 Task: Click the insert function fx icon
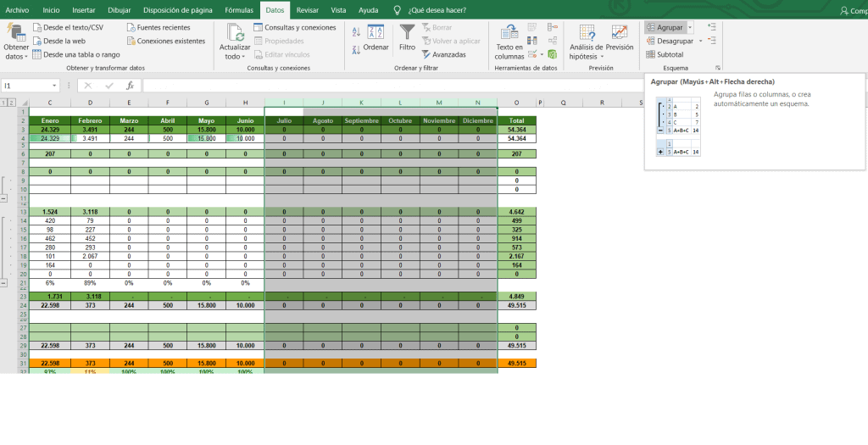(130, 86)
